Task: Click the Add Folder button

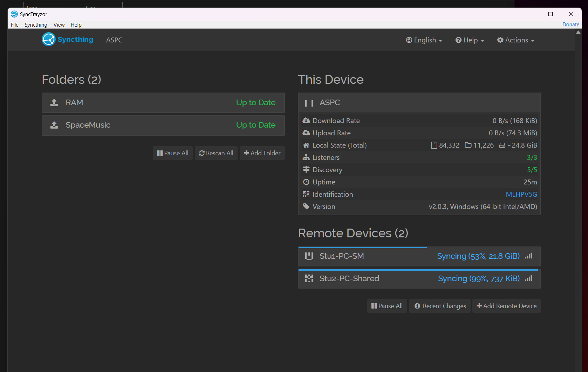Action: (x=262, y=153)
